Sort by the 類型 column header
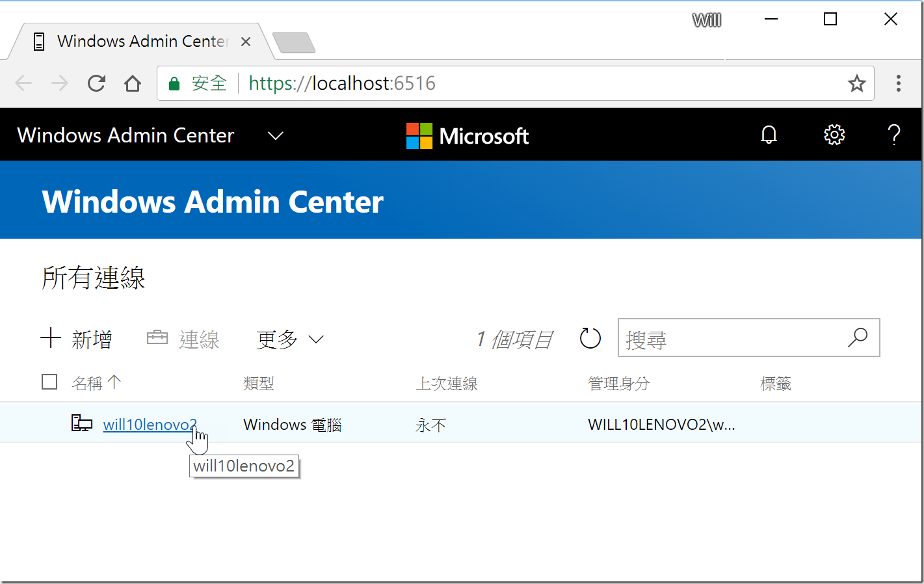Screen dimensions: 924x584 pyautogui.click(x=259, y=384)
